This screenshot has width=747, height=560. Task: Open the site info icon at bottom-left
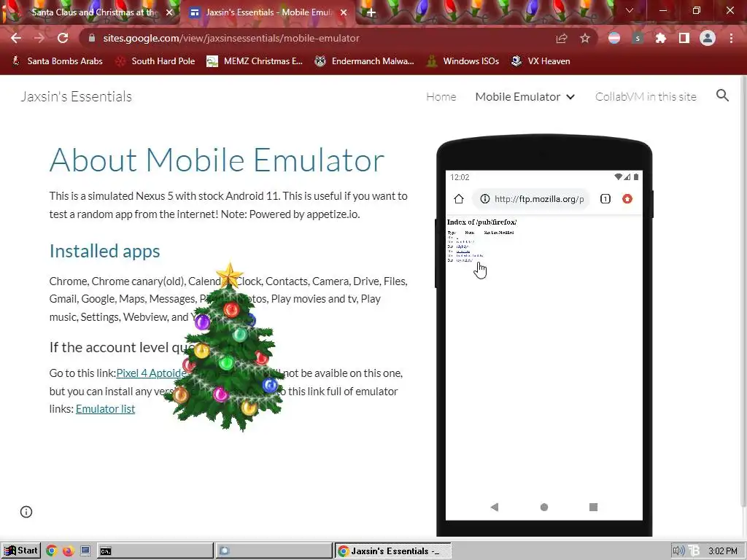pyautogui.click(x=26, y=512)
